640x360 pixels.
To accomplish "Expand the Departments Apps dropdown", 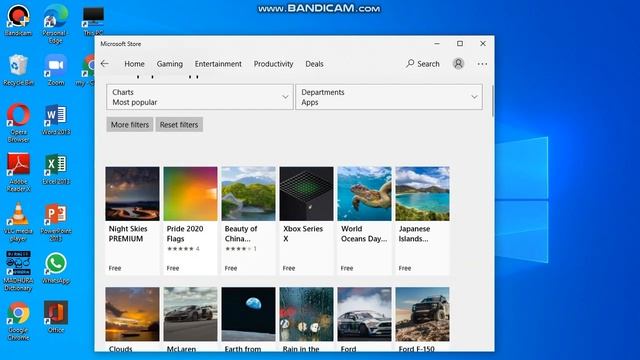I will tap(389, 97).
